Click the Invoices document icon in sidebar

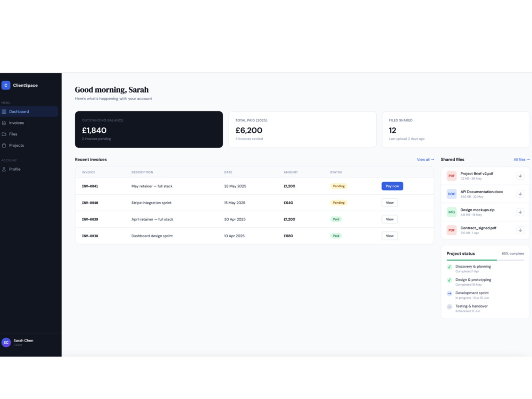(x=4, y=123)
